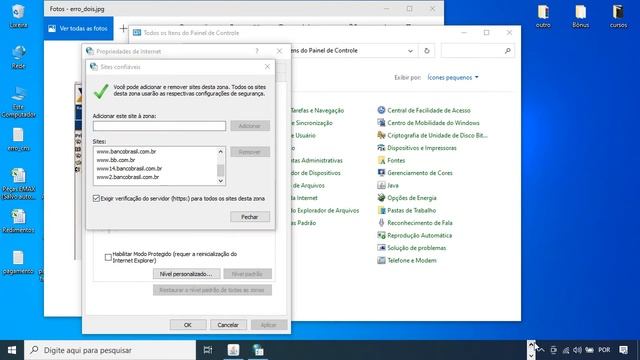Open the Fontes icon
Viewport: 640px width, 360px height.
[381, 160]
